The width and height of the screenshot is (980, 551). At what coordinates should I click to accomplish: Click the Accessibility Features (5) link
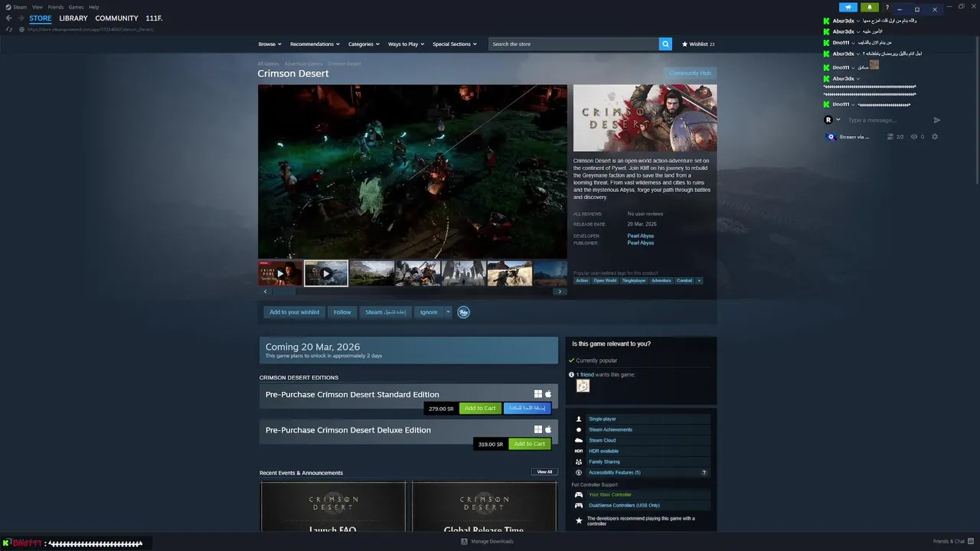[615, 472]
